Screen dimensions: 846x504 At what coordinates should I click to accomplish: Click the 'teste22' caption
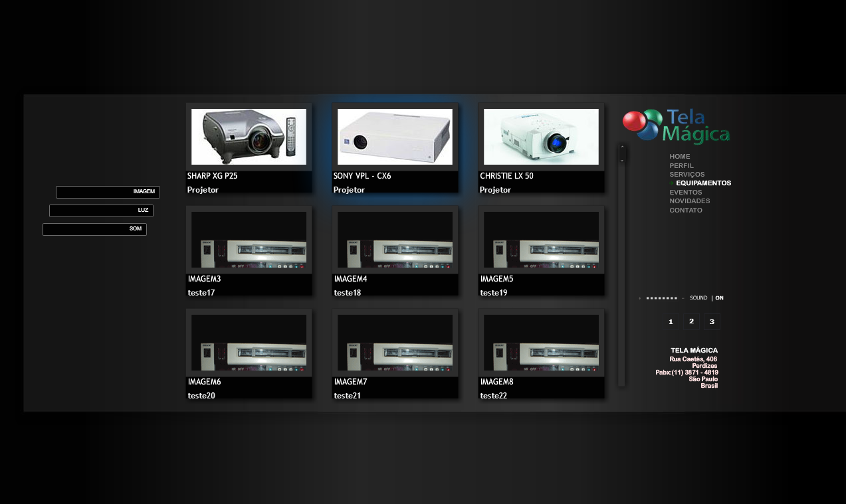(494, 396)
